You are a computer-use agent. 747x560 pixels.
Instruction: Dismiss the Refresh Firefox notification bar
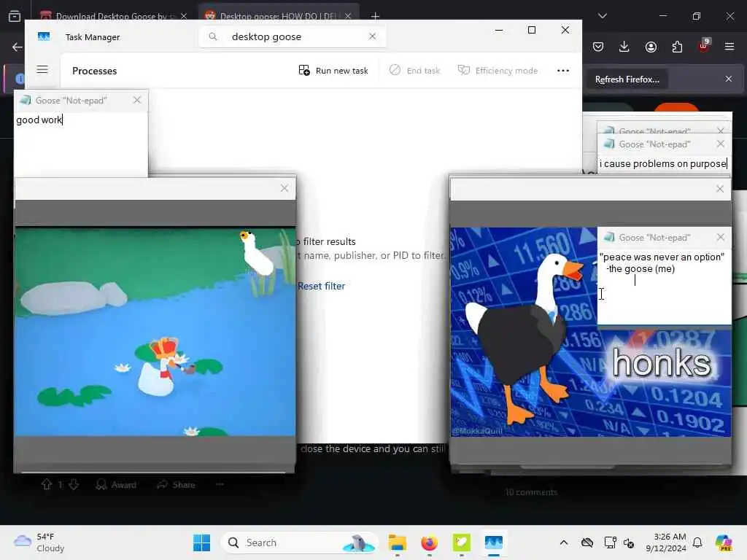(729, 79)
